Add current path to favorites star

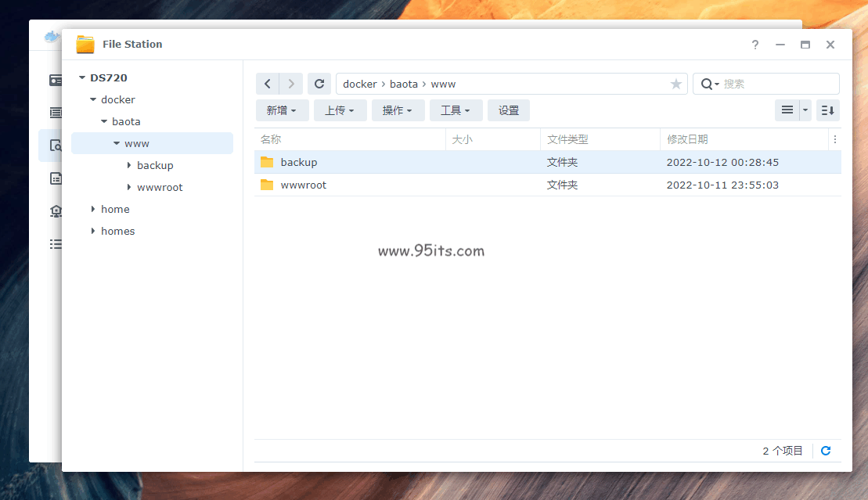click(x=676, y=85)
